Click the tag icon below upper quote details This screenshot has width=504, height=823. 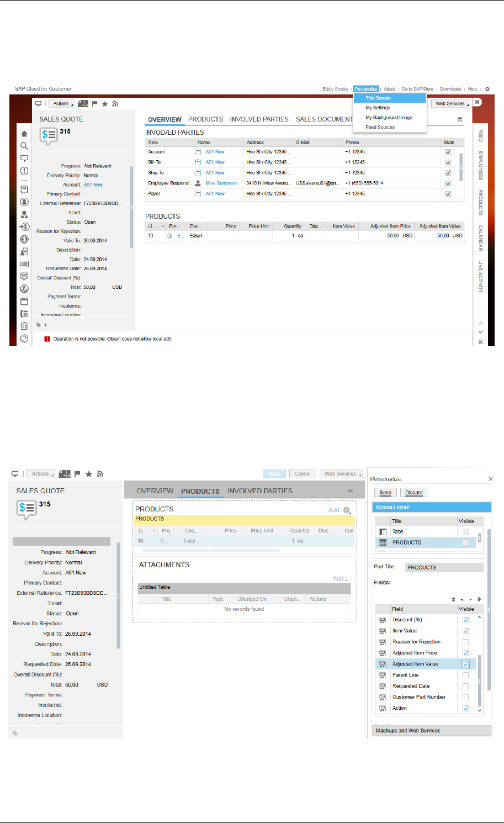[39, 325]
